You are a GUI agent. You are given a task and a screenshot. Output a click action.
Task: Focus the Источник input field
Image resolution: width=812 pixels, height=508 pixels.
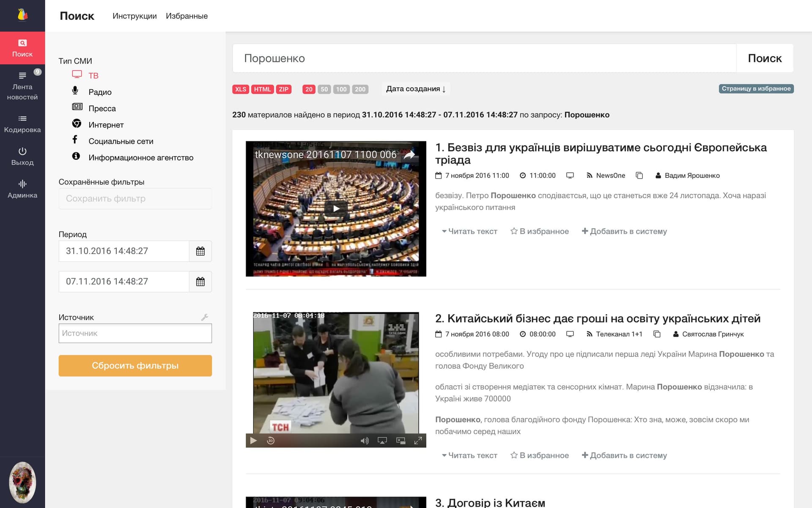[x=135, y=333]
